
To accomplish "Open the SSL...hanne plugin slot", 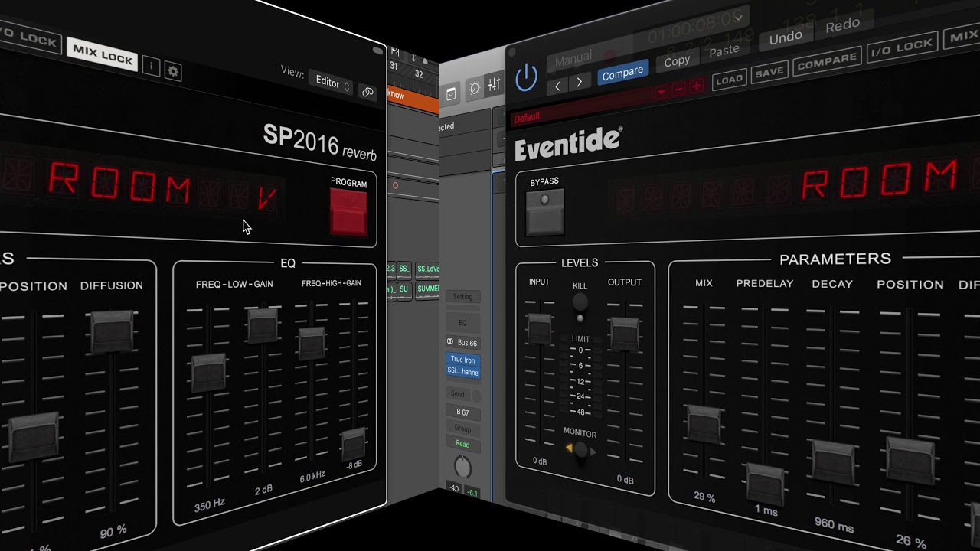I will point(463,372).
